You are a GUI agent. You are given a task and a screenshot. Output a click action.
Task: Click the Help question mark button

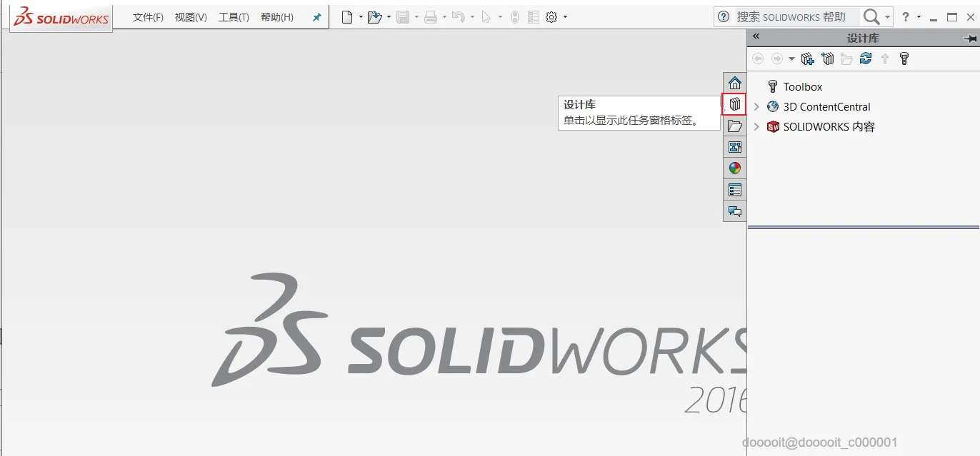(x=906, y=17)
